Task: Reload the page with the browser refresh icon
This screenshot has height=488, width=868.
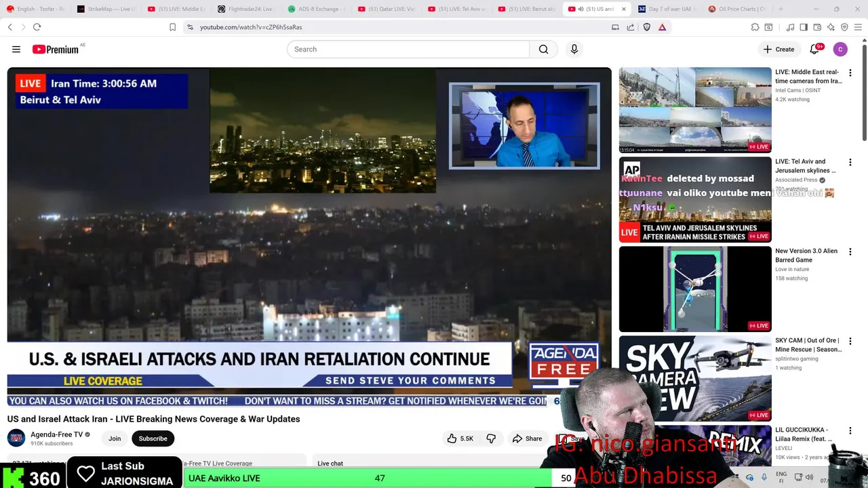Action: [x=37, y=27]
